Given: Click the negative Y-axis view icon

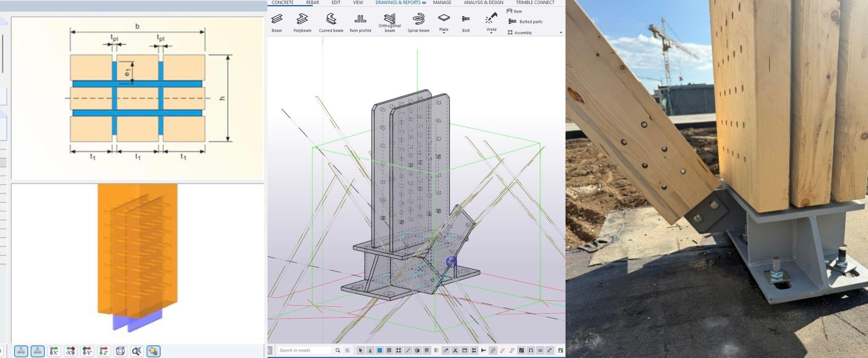Looking at the screenshot, I should [x=87, y=351].
